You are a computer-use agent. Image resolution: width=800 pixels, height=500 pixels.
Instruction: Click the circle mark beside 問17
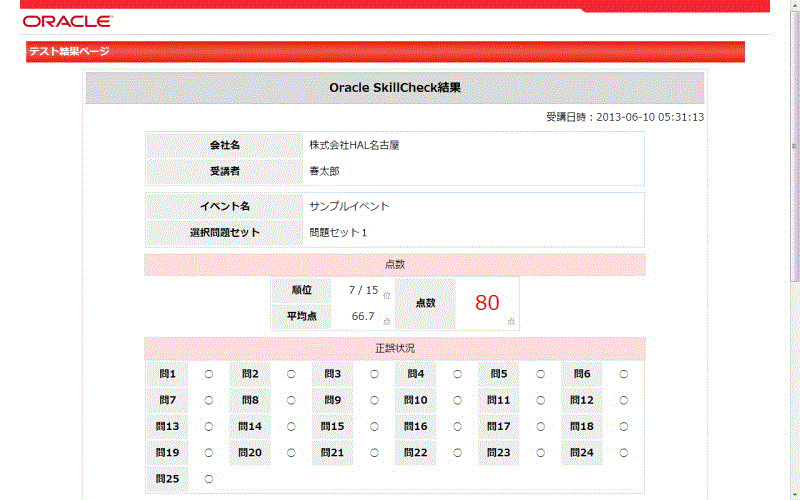pyautogui.click(x=541, y=427)
